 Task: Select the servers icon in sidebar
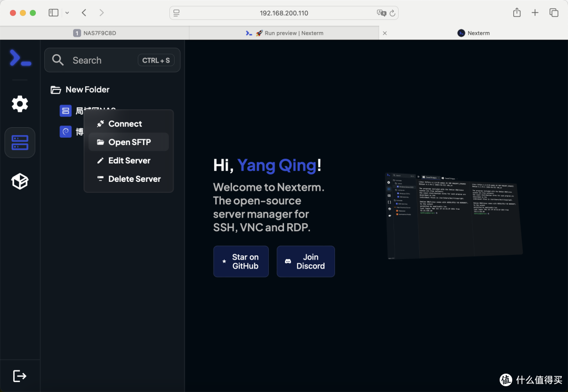point(20,142)
